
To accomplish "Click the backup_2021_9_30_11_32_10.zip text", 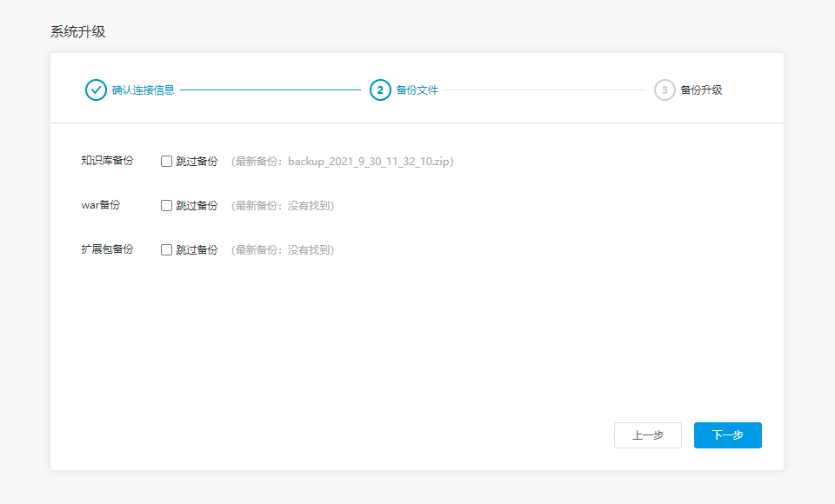I will 369,162.
